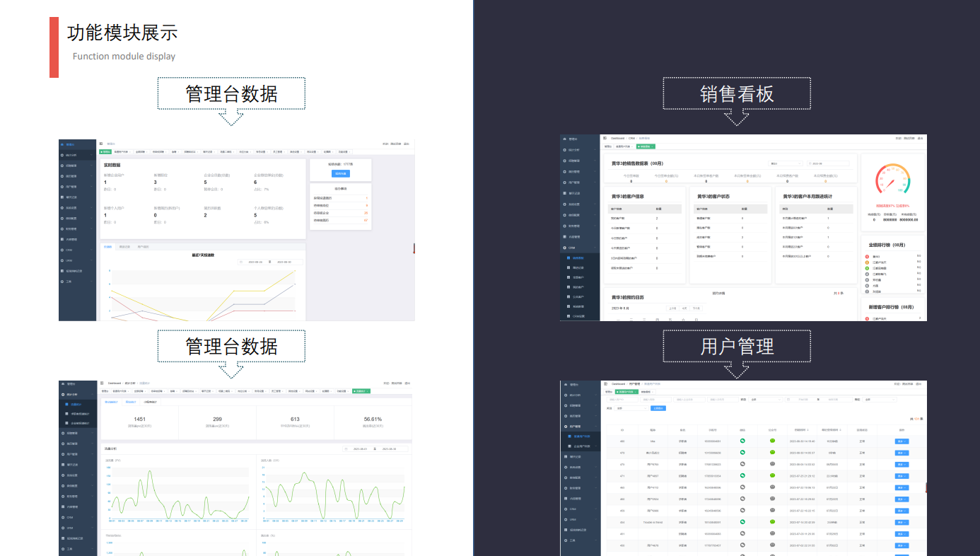
Task: Click 613 statistic card in traffic dashboard
Action: [x=295, y=422]
